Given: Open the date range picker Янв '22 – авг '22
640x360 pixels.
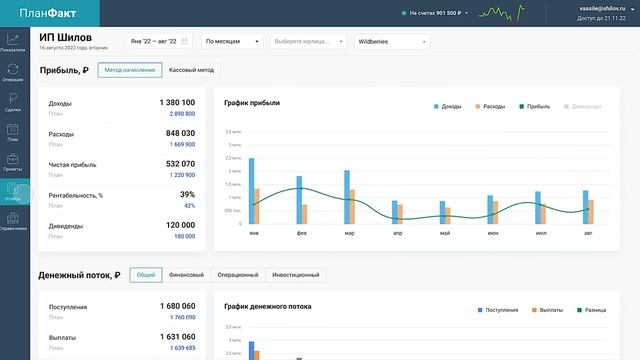Looking at the screenshot, I should (159, 41).
